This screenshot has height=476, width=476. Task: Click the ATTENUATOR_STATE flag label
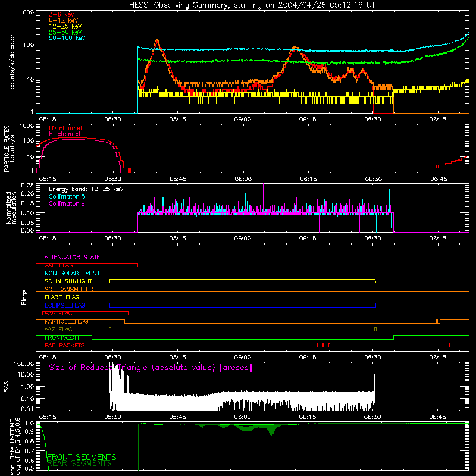72,257
